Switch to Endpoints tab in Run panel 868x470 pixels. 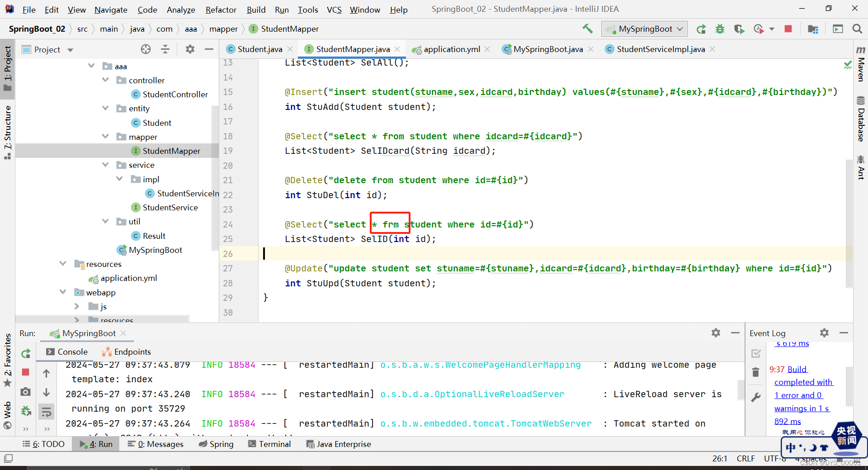click(127, 351)
